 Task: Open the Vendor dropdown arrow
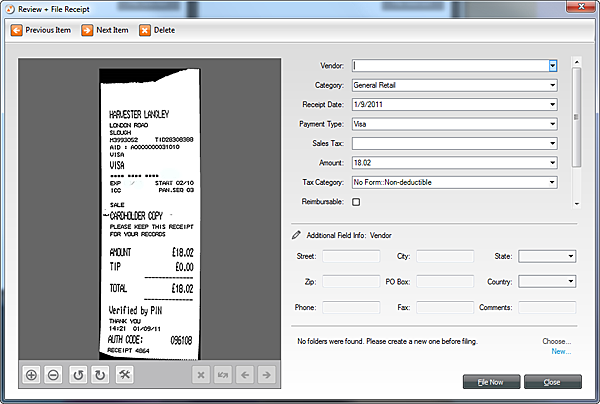tap(552, 66)
